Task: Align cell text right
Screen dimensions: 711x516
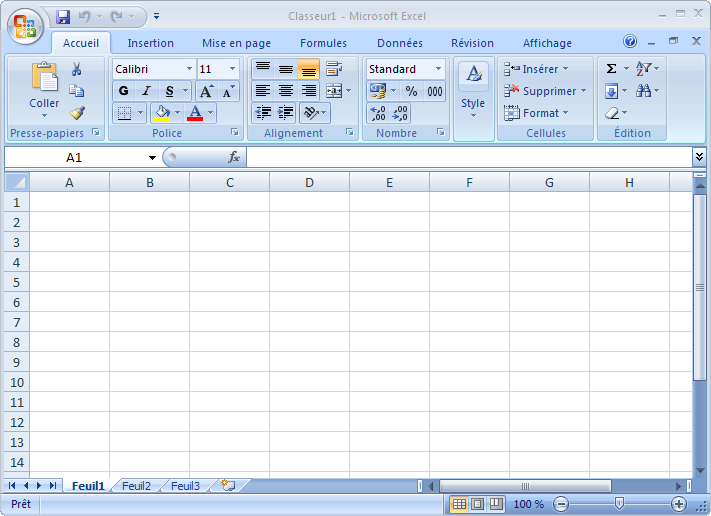Action: point(309,91)
